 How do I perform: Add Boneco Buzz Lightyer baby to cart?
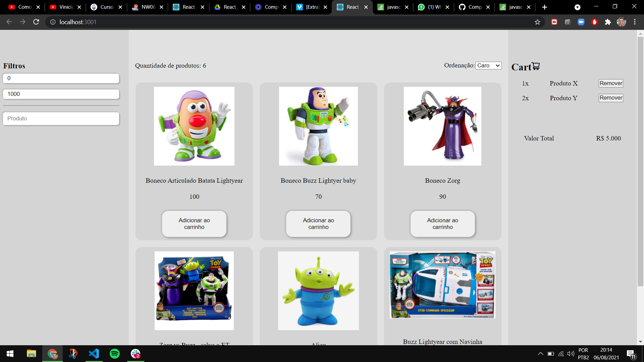[x=318, y=224]
